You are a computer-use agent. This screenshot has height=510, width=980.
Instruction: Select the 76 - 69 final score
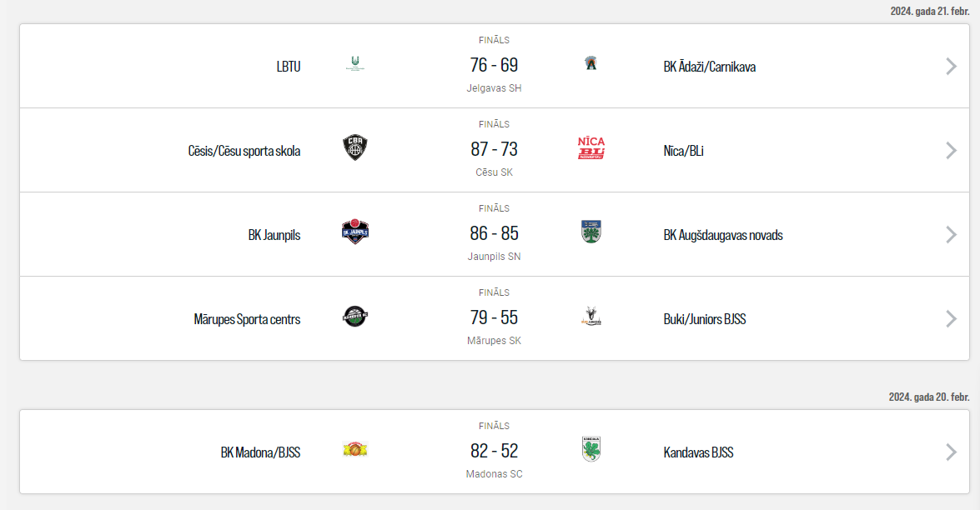pos(494,65)
